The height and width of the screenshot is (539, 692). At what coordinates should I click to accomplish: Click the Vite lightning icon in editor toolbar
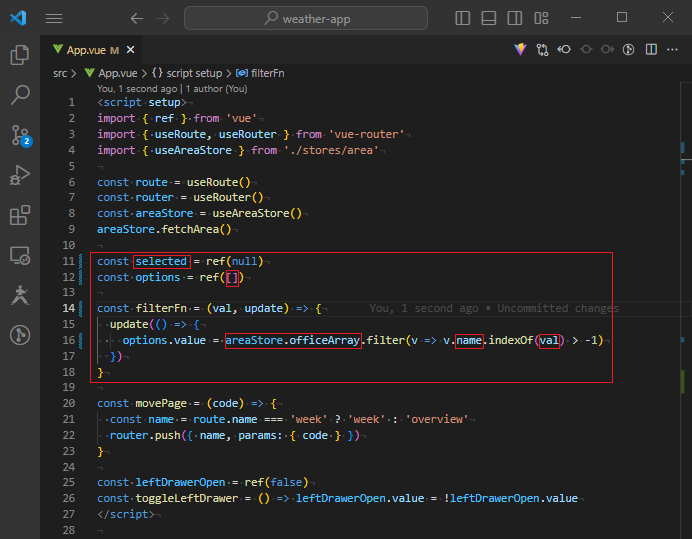[520, 49]
